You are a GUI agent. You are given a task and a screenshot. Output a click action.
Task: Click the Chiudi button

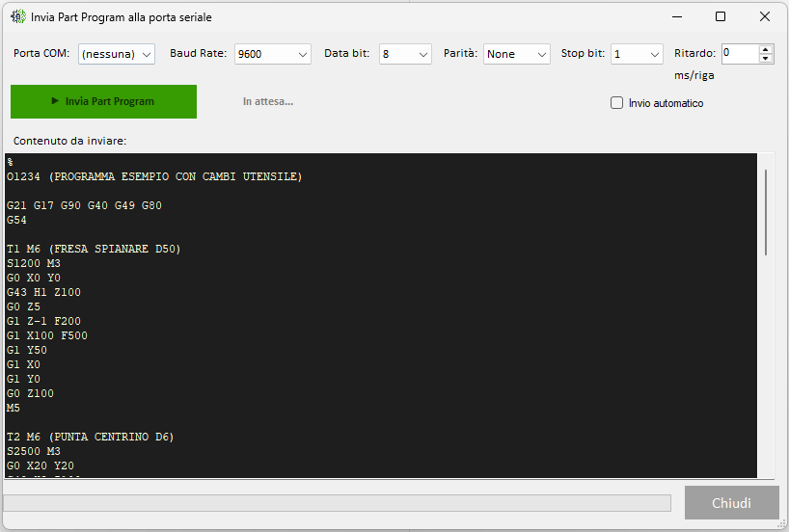click(731, 502)
